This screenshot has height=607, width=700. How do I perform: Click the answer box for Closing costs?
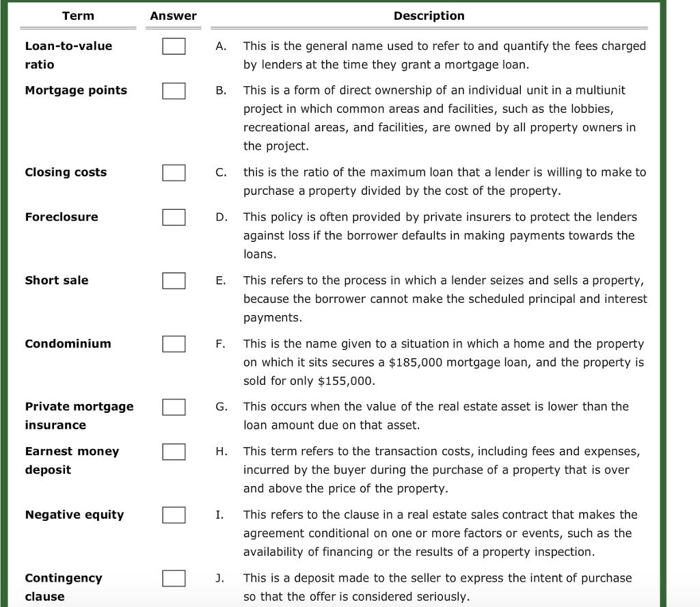tap(174, 173)
